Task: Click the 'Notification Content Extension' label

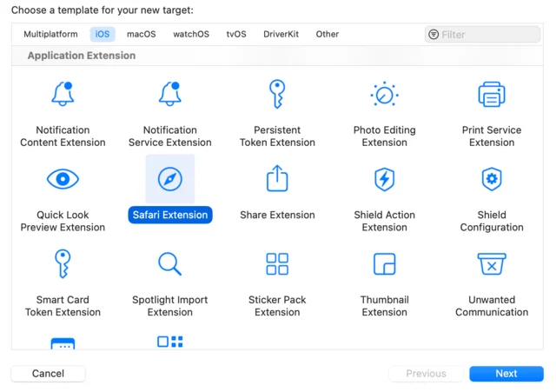Action: pos(63,136)
